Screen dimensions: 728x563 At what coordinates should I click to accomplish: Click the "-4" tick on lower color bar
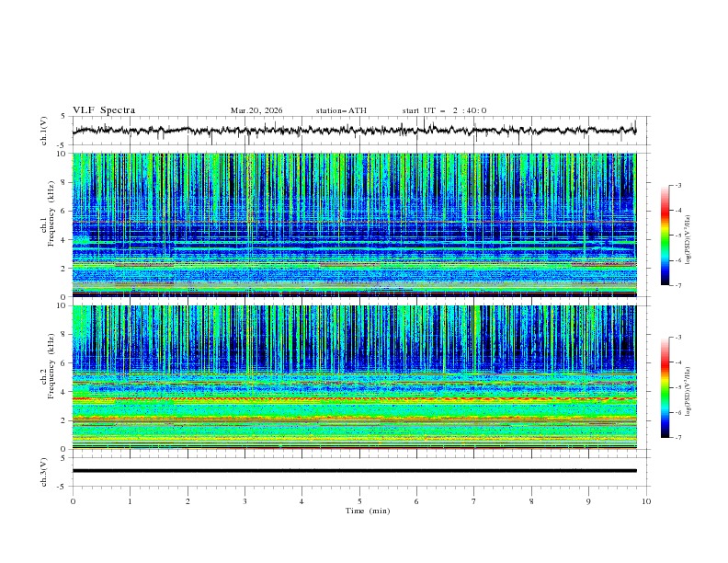click(678, 362)
